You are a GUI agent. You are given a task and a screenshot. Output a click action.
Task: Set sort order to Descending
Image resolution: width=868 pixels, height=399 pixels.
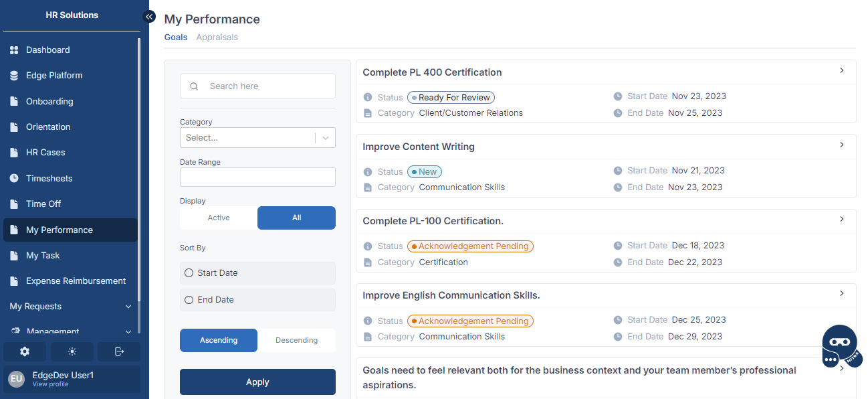click(x=296, y=340)
